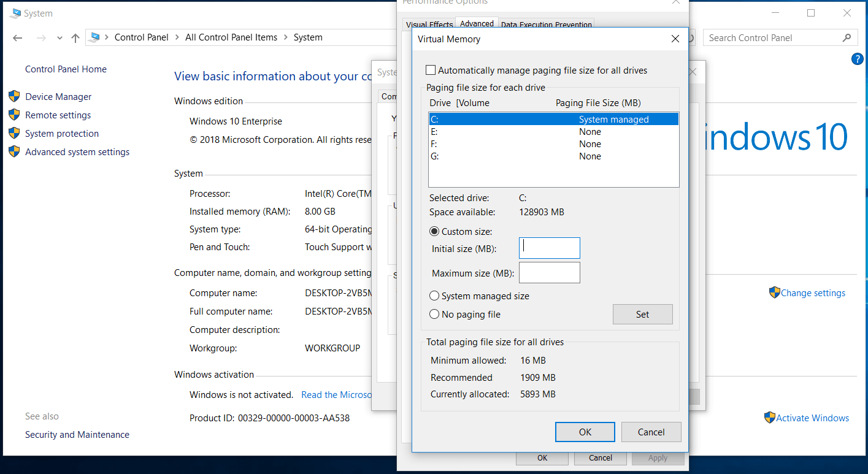This screenshot has width=868, height=474.
Task: Click the Set button in Virtual Memory
Action: 642,314
